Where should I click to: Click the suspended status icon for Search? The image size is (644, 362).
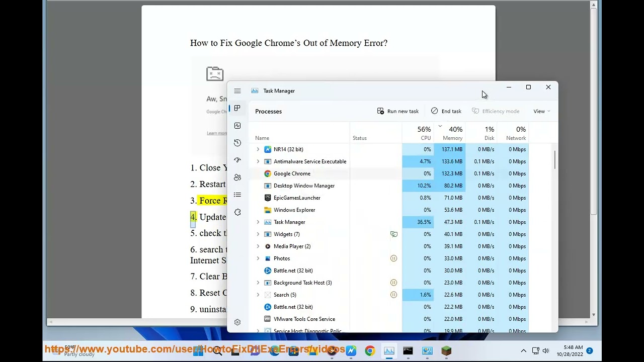[x=394, y=295]
